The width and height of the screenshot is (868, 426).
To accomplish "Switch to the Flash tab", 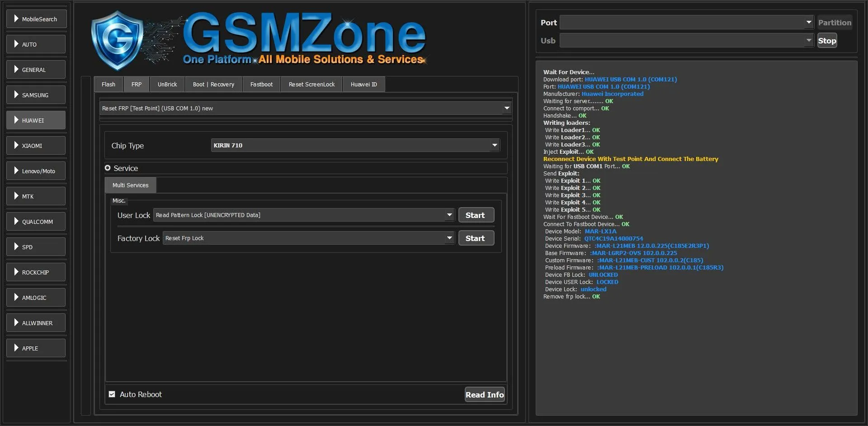I will tap(108, 85).
